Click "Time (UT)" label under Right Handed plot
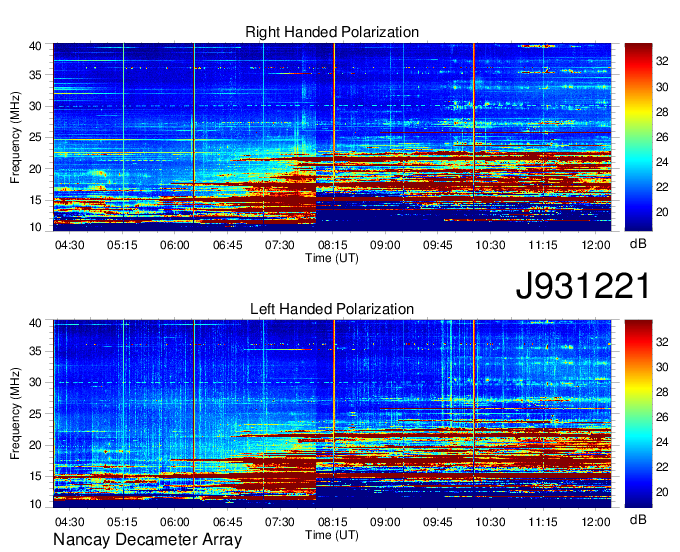680x552 pixels. tap(332, 258)
